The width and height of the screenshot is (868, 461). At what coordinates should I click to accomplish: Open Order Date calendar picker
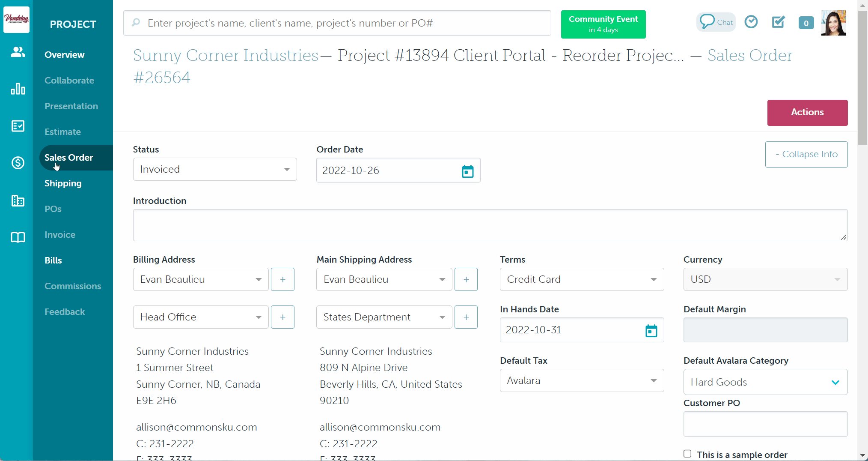point(467,171)
